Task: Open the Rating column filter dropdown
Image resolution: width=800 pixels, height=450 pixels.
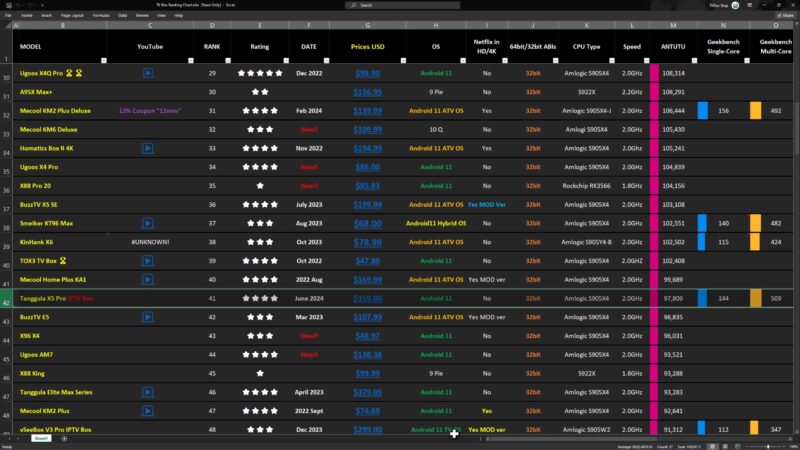Action: (x=286, y=60)
